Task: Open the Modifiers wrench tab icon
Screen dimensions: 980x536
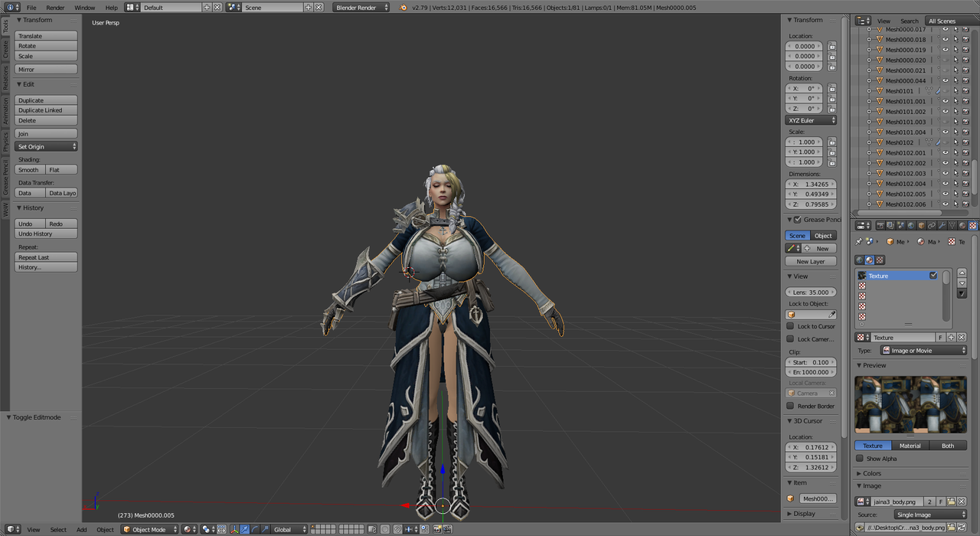Action: coord(942,226)
